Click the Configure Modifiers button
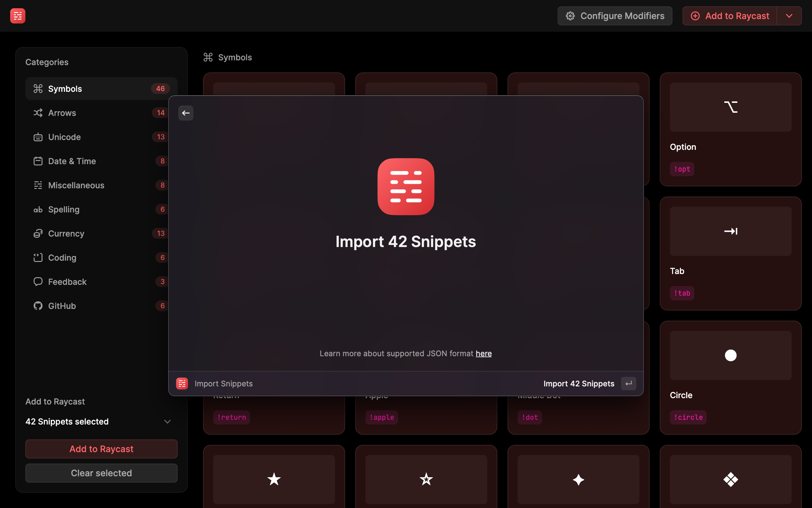This screenshot has width=812, height=508. click(615, 16)
